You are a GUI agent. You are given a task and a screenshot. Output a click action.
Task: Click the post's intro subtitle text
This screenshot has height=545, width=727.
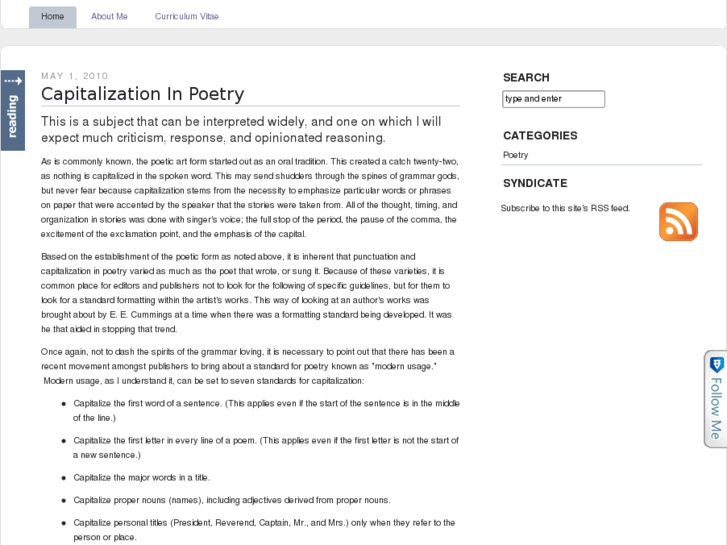pyautogui.click(x=240, y=129)
